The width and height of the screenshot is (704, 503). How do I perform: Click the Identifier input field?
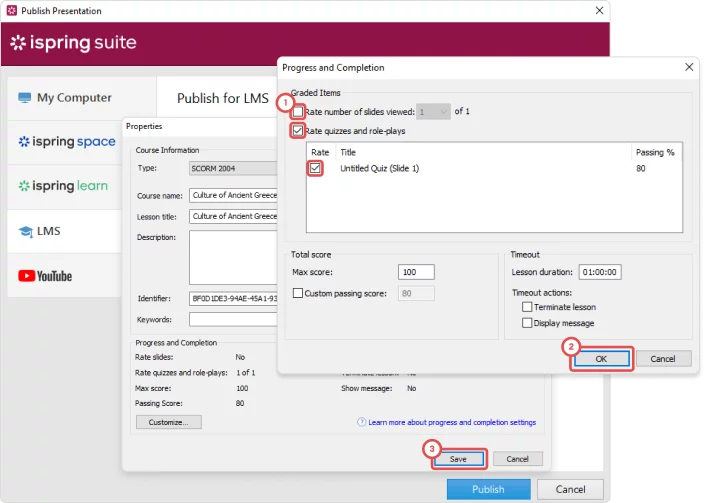pos(233,299)
